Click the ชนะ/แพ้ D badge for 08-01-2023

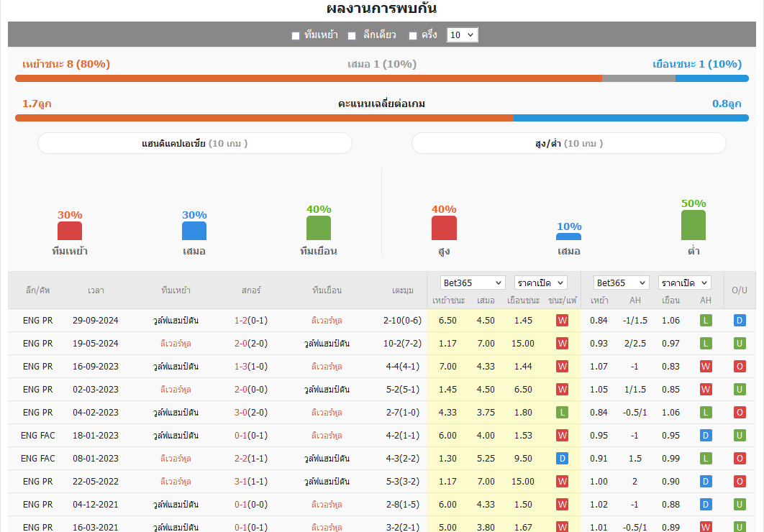click(x=563, y=458)
